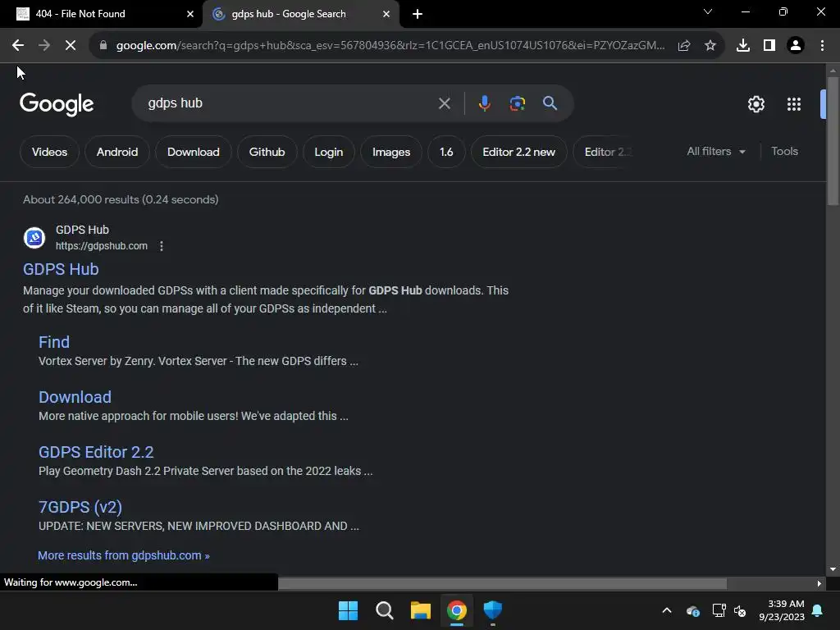Click the scroll down arrow
840x630 pixels.
pyautogui.click(x=833, y=569)
